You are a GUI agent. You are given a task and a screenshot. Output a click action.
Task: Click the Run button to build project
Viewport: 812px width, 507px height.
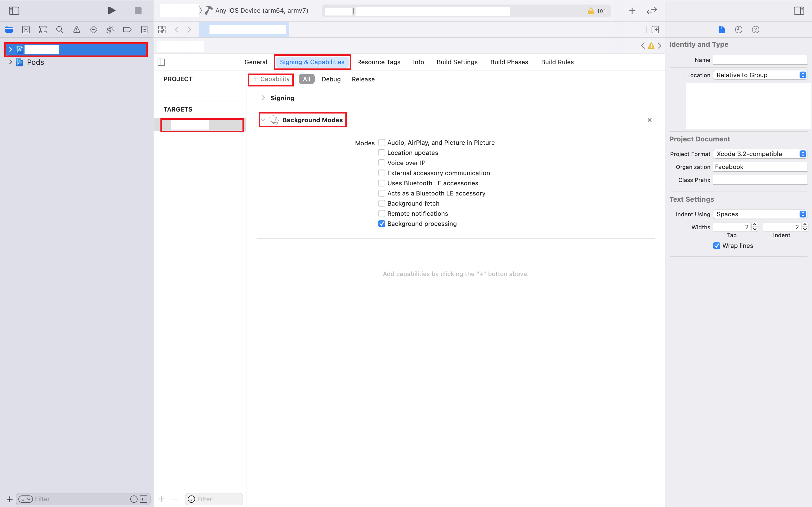click(x=111, y=10)
